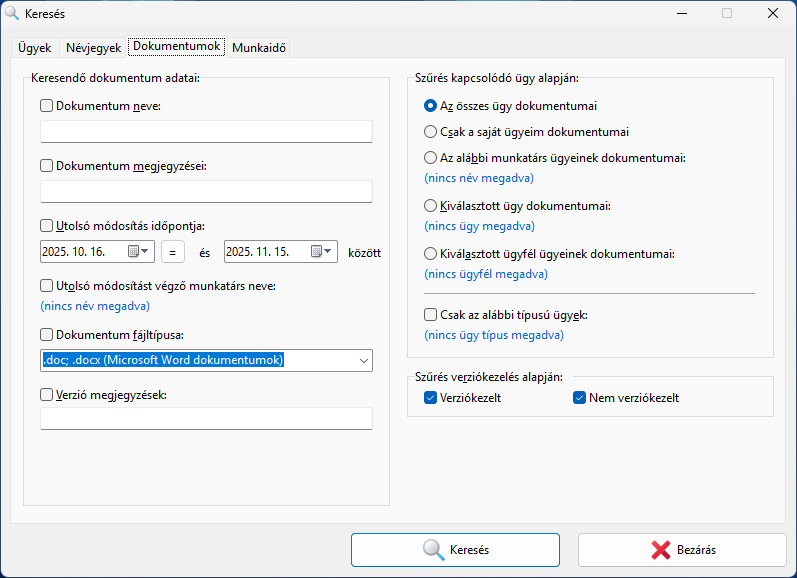Screen dimensions: 797x578
Task: Select Csak a saját ügyeim dokumentumai radio option
Action: point(431,131)
